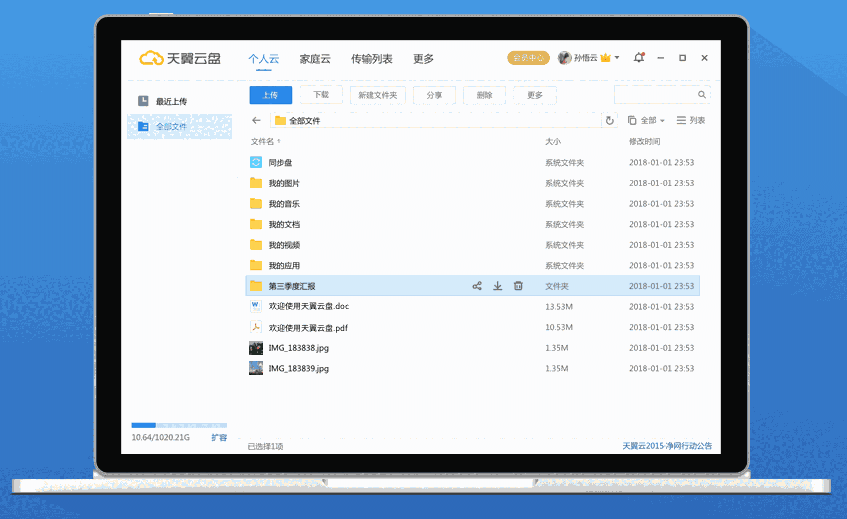This screenshot has width=847, height=519.
Task: Go back with the left arrow icon
Action: point(256,120)
